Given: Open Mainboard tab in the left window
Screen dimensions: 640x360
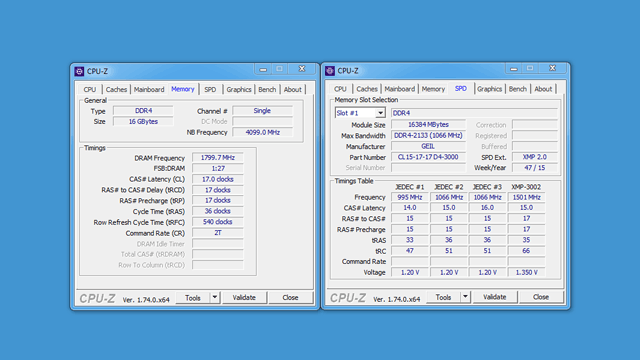Looking at the screenshot, I should click(149, 89).
